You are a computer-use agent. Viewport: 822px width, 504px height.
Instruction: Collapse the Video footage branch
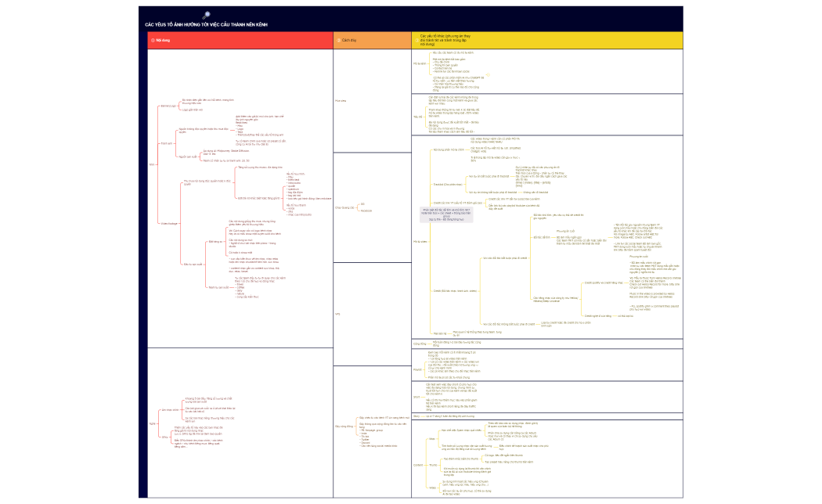coord(170,222)
